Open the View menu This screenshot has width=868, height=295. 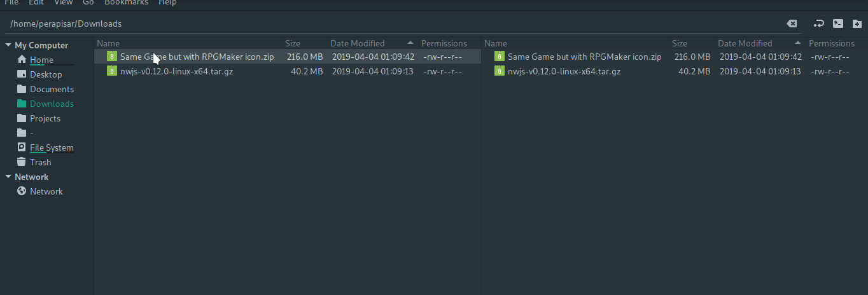point(63,3)
